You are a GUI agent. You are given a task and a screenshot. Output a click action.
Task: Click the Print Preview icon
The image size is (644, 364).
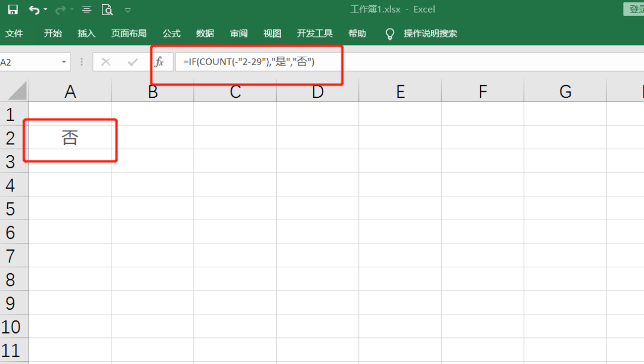click(x=107, y=10)
